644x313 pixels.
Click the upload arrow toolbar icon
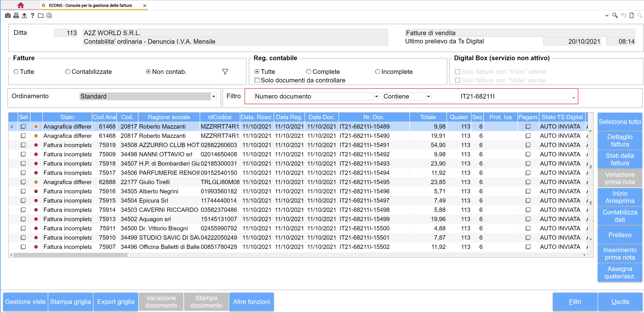click(x=24, y=15)
